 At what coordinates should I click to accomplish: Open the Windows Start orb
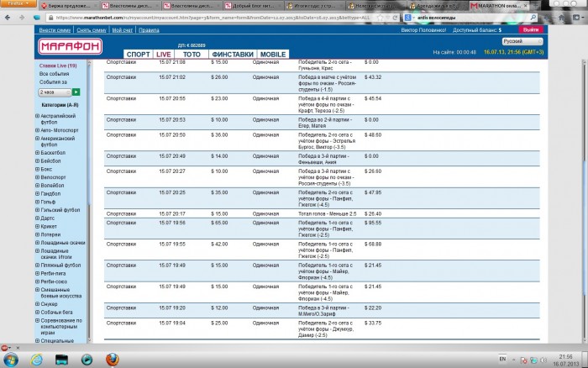coord(10,360)
